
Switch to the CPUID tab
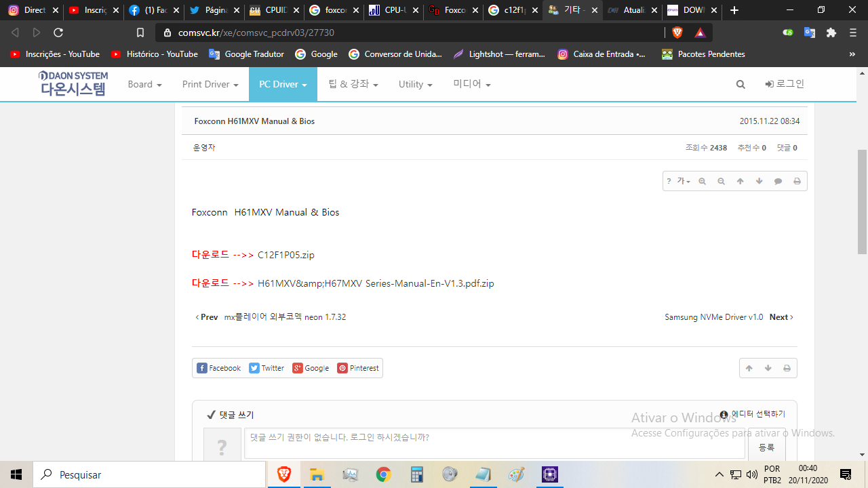coord(275,10)
